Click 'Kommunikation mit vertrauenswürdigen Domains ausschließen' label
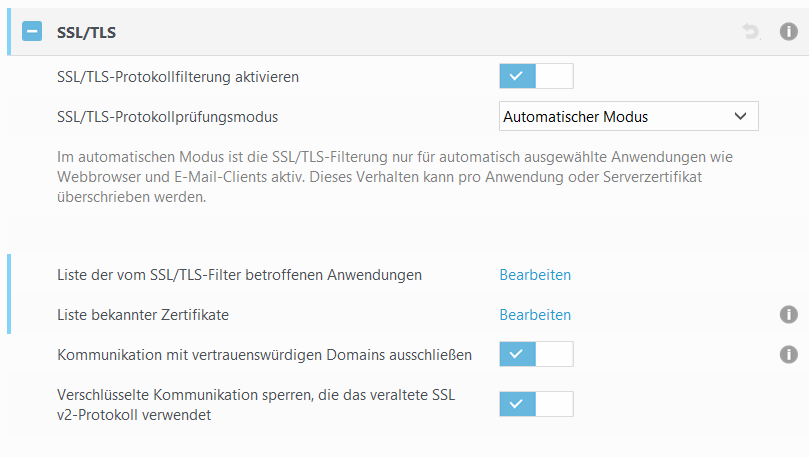 click(x=265, y=354)
